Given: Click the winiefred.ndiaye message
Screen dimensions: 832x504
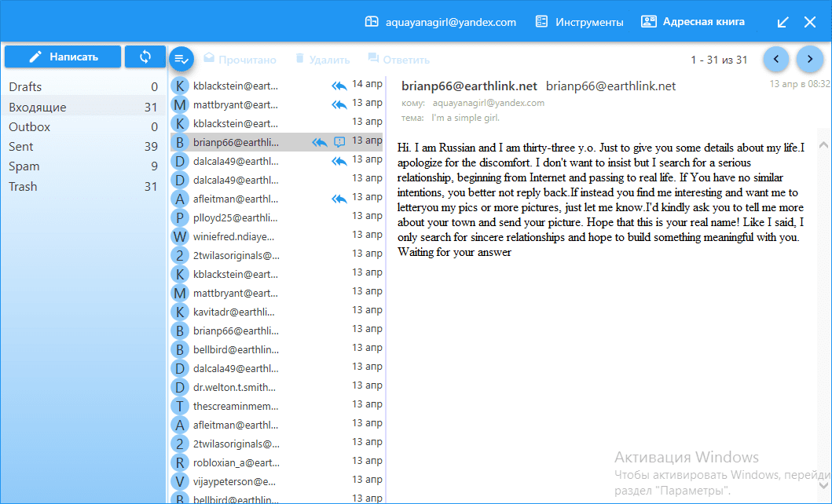Looking at the screenshot, I should [277, 236].
